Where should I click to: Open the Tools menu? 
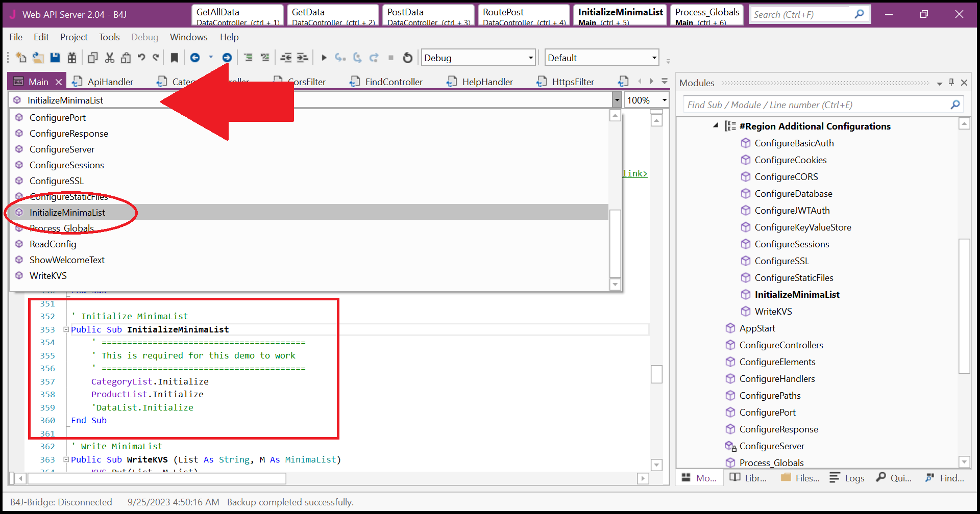click(109, 37)
